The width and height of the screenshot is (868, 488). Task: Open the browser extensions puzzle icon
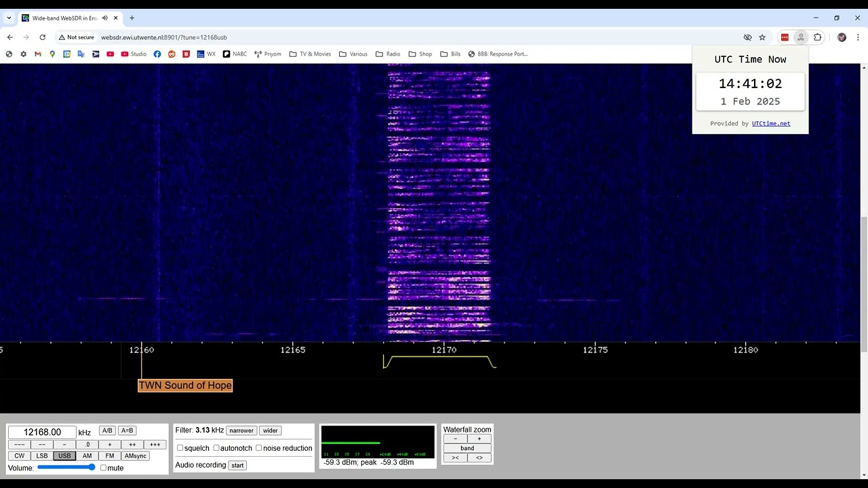817,37
